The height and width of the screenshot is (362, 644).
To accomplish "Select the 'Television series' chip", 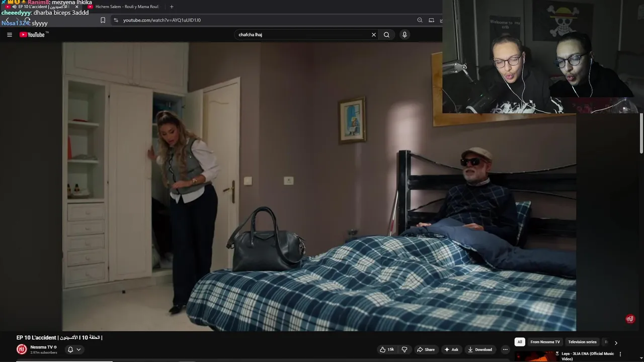I will (582, 342).
